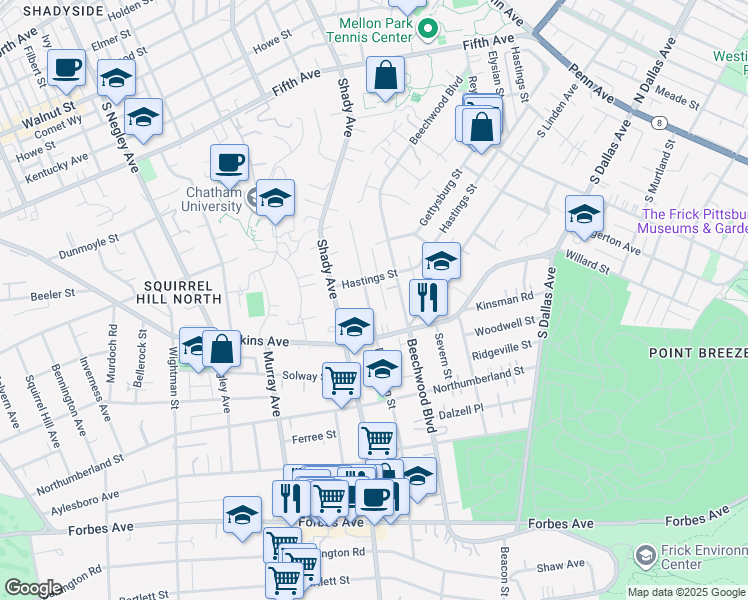Click the school marker on Hastings St

pyautogui.click(x=441, y=262)
